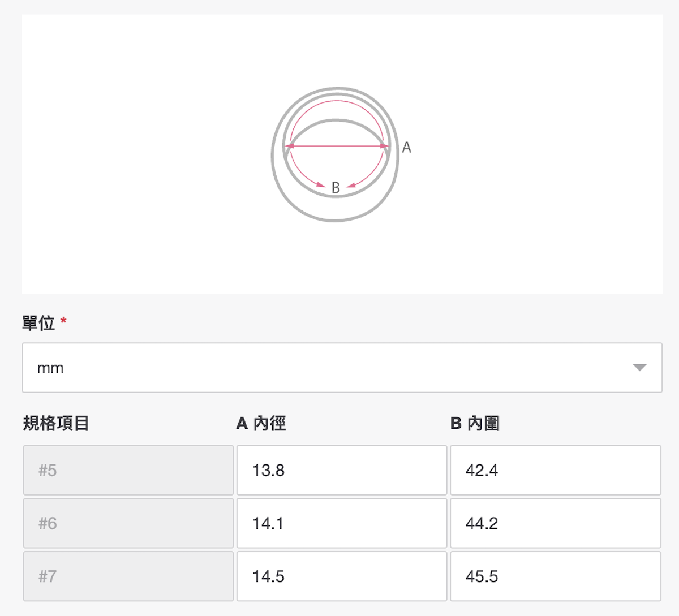
Task: Open the 單位 unit dropdown arrow
Action: pos(639,368)
